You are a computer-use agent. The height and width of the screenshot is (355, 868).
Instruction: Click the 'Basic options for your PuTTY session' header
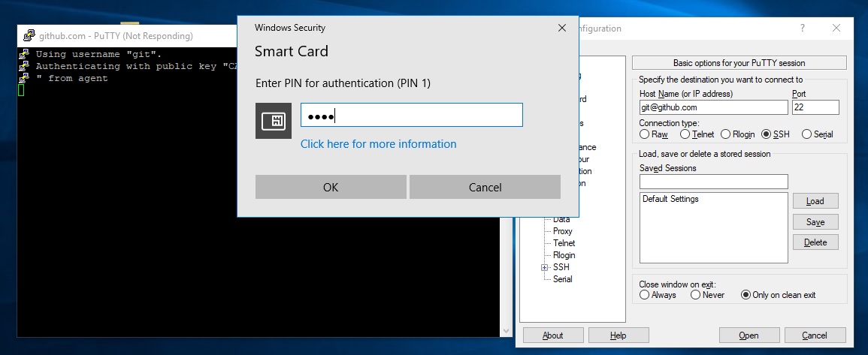coord(739,63)
